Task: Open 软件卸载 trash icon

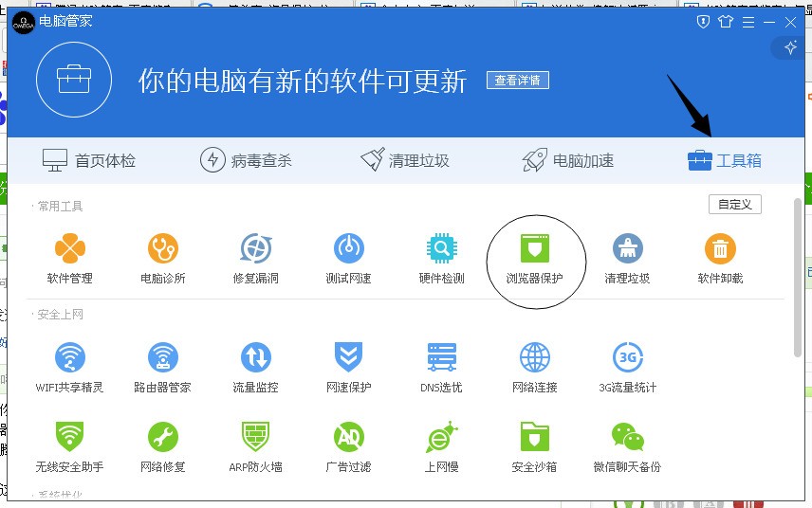Action: click(720, 249)
